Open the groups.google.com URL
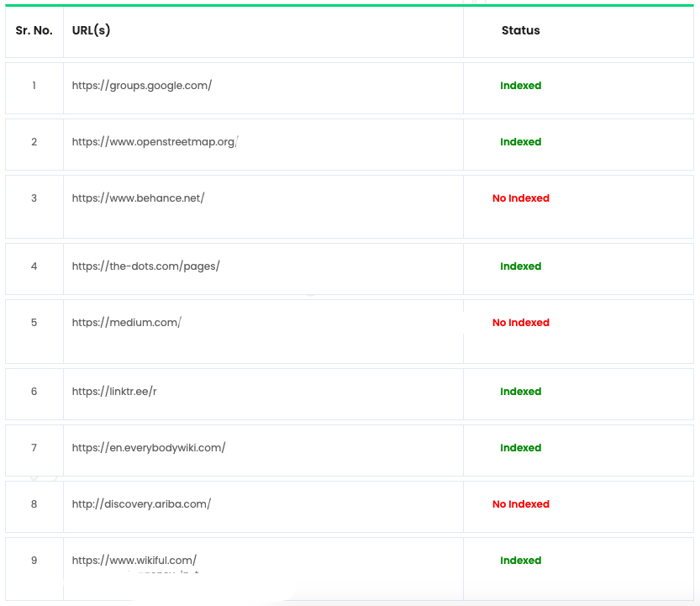The width and height of the screenshot is (700, 606). pos(142,85)
